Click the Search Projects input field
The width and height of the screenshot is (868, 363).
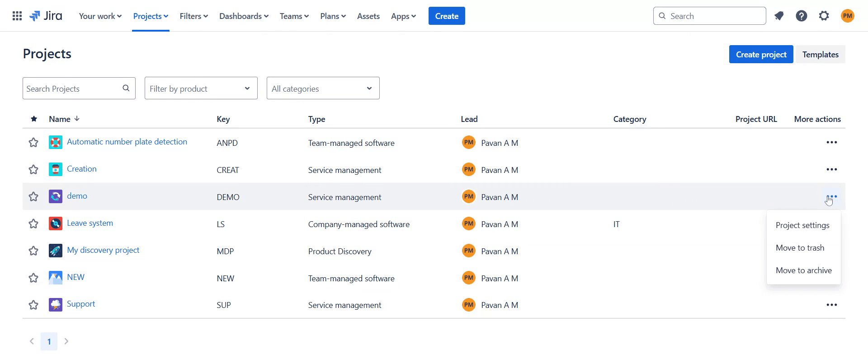72,88
